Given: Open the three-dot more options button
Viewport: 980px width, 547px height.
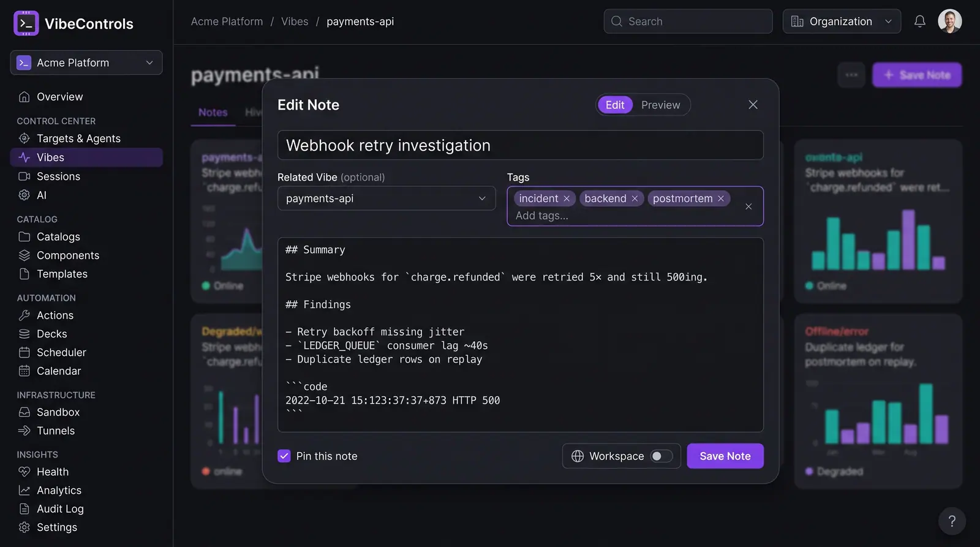Looking at the screenshot, I should (x=851, y=75).
